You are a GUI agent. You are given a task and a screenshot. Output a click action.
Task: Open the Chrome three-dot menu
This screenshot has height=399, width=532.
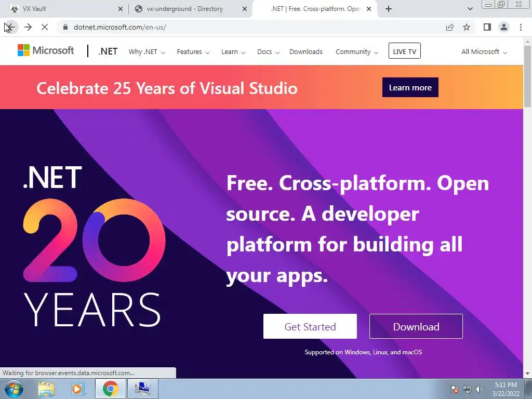click(x=521, y=27)
